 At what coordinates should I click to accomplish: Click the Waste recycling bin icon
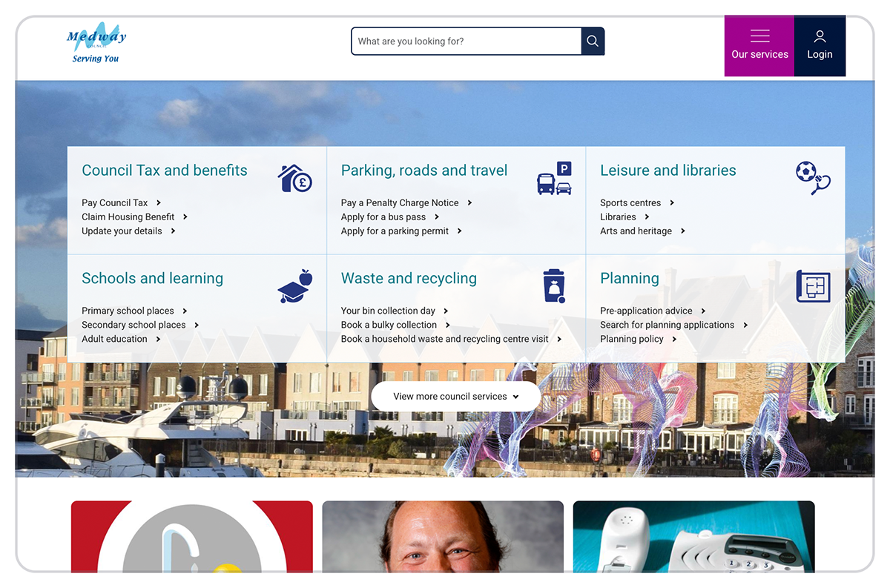(x=554, y=285)
